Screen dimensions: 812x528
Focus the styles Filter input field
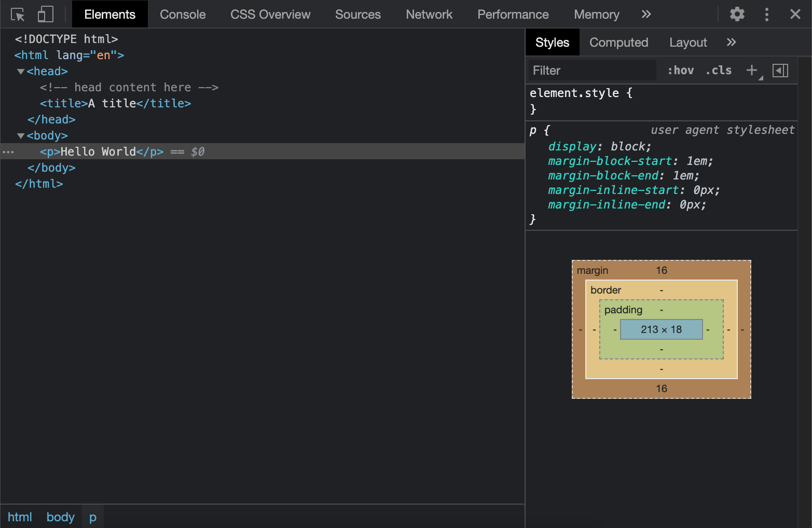(591, 71)
